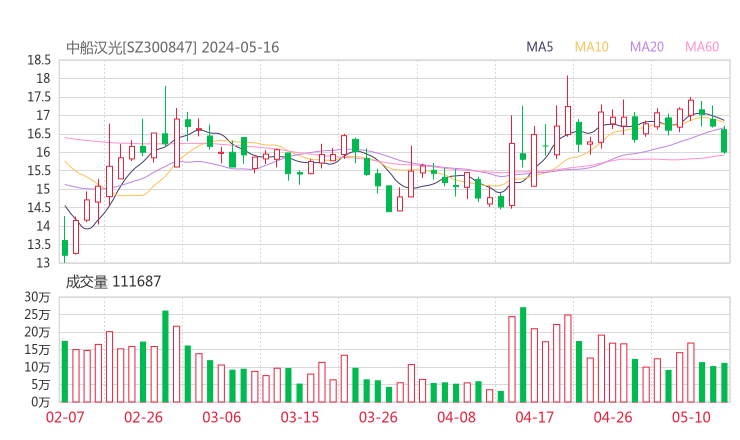This screenshot has width=740, height=440.
Task: Click the 03-06 date label
Action: [222, 417]
